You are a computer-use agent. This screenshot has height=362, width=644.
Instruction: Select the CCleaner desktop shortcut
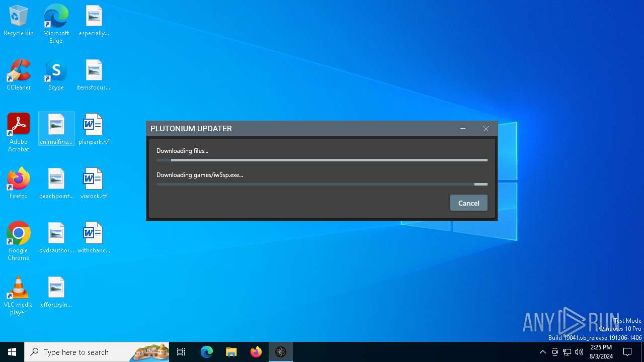pyautogui.click(x=19, y=75)
